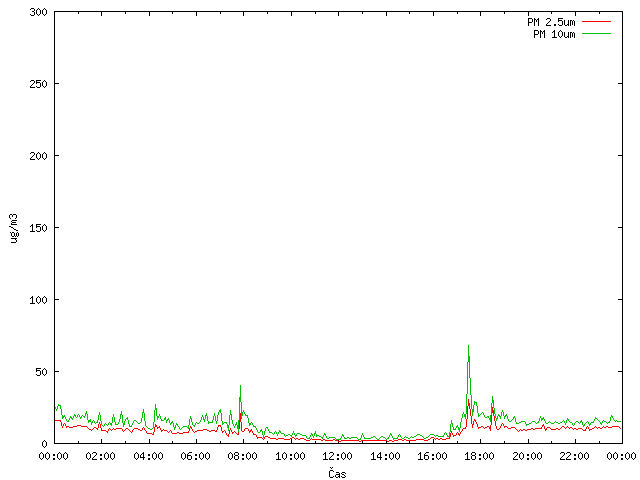This screenshot has height=480, width=640.
Task: Click the Čas x-axis title
Action: 337,473
